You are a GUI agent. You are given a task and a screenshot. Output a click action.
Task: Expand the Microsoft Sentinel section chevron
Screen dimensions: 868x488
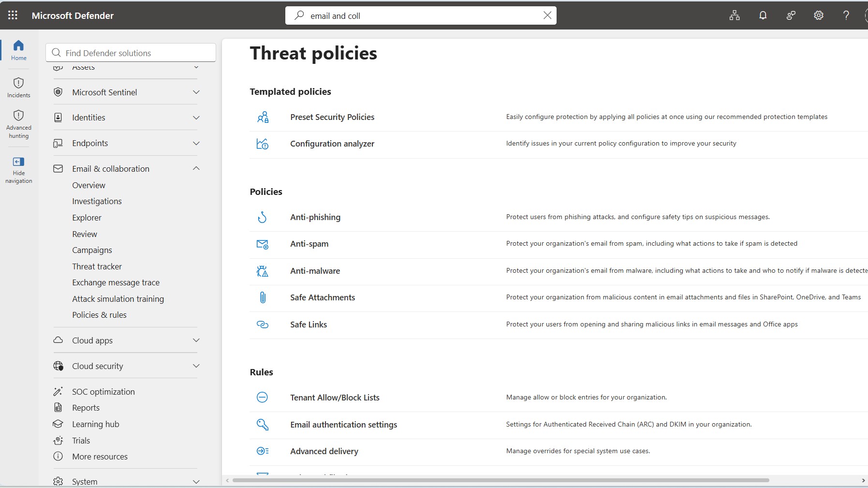pyautogui.click(x=196, y=92)
